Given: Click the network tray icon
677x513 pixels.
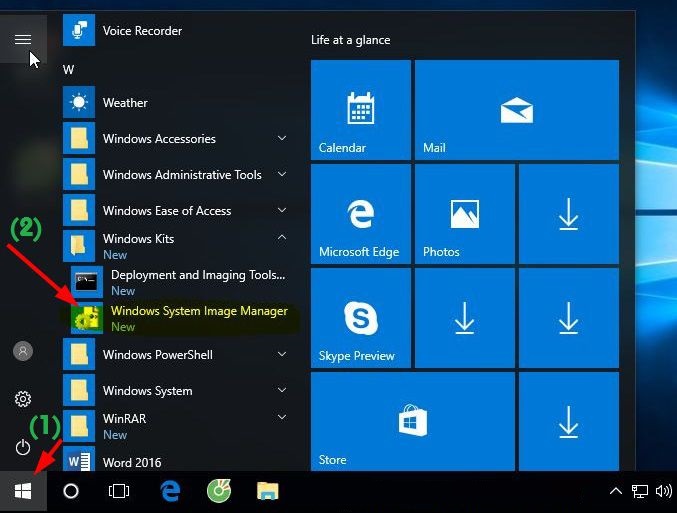Looking at the screenshot, I should click(640, 491).
